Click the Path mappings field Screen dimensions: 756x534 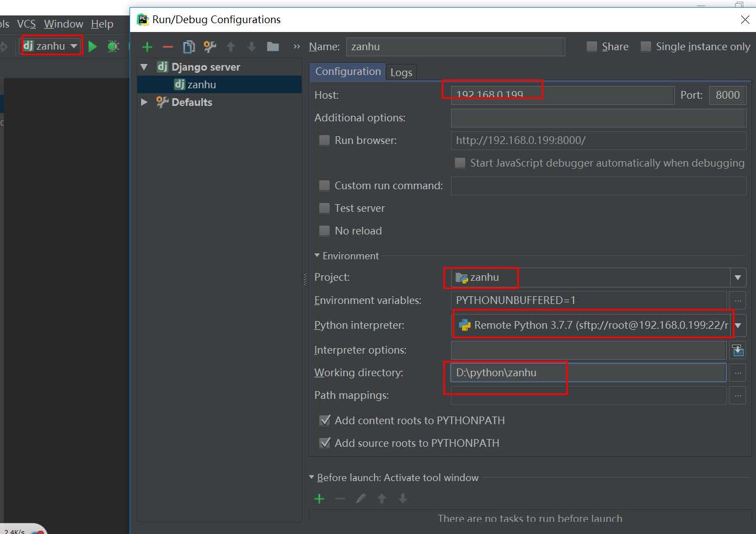(588, 396)
